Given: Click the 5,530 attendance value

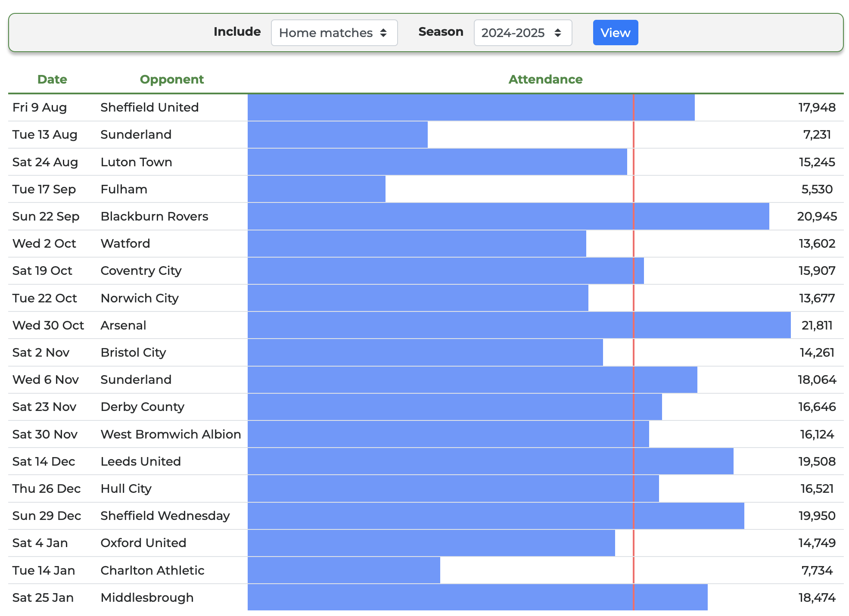Looking at the screenshot, I should pyautogui.click(x=817, y=189).
